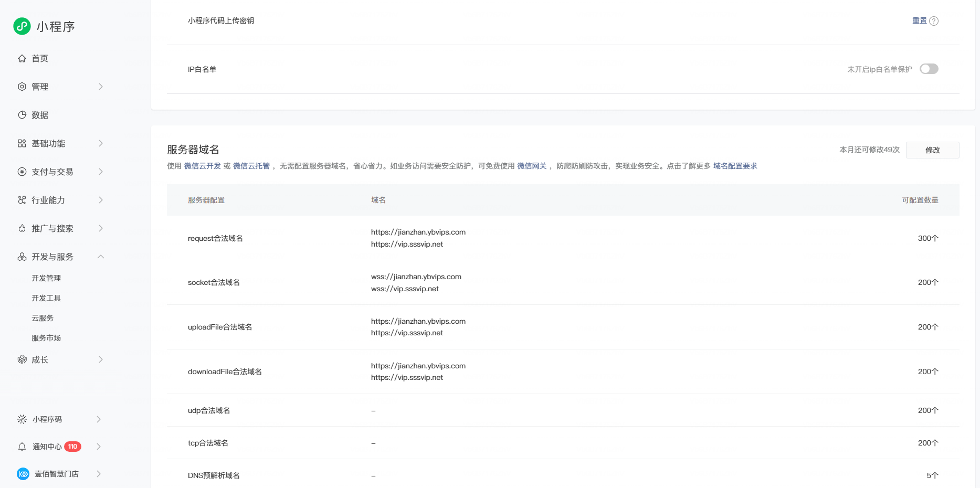Click the red 110 notification badge

(72, 447)
